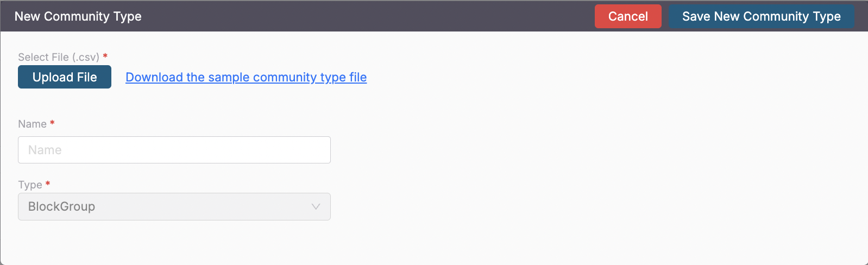Click the word Download in the sample link

pos(154,77)
